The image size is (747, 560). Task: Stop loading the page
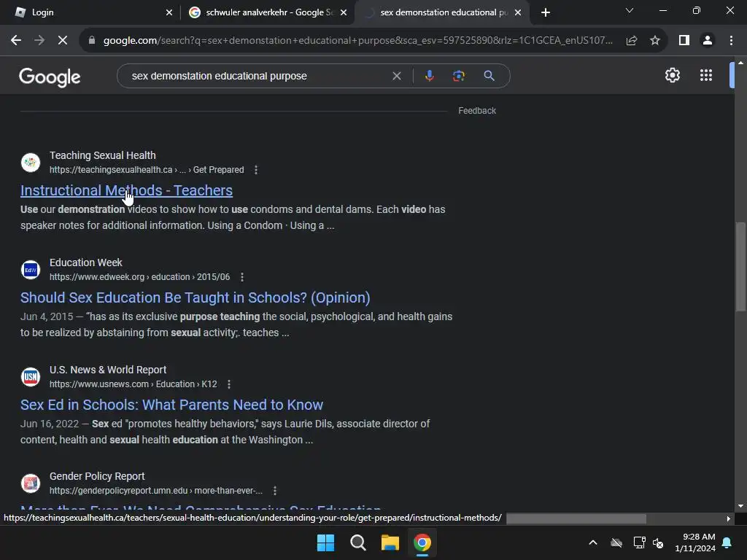pyautogui.click(x=63, y=41)
